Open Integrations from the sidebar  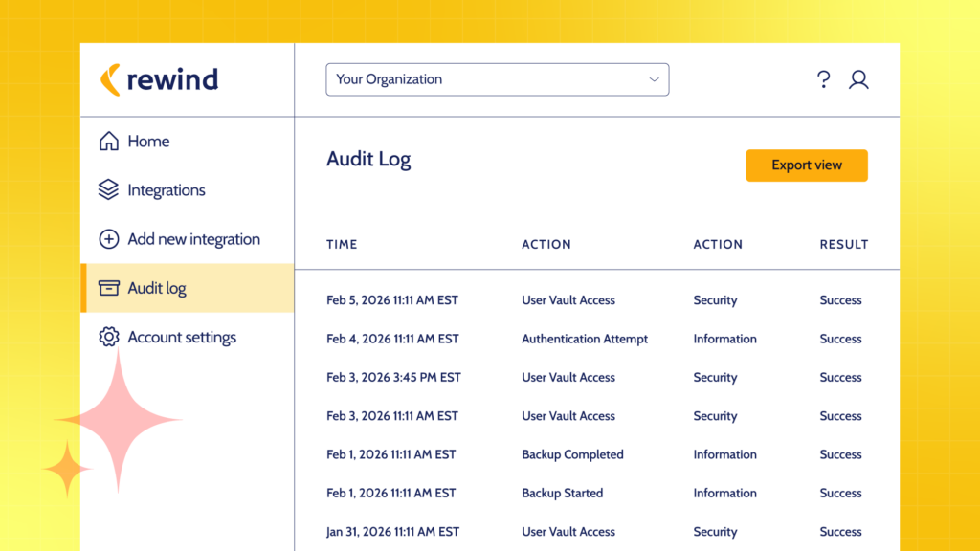(x=167, y=190)
